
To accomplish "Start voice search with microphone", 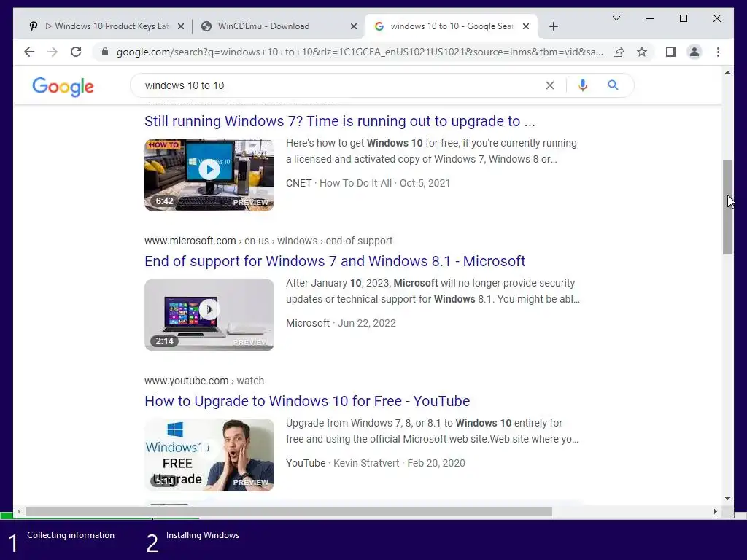I will tap(582, 85).
